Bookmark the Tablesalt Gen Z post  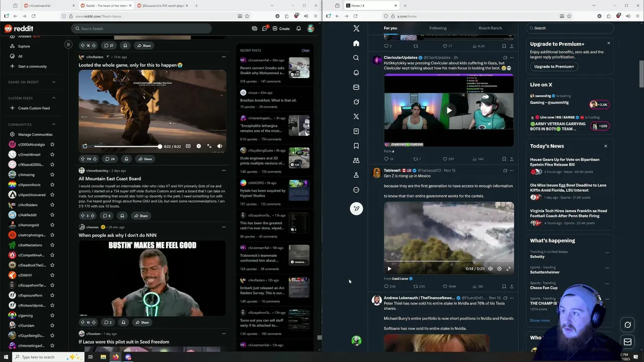pyautogui.click(x=504, y=286)
